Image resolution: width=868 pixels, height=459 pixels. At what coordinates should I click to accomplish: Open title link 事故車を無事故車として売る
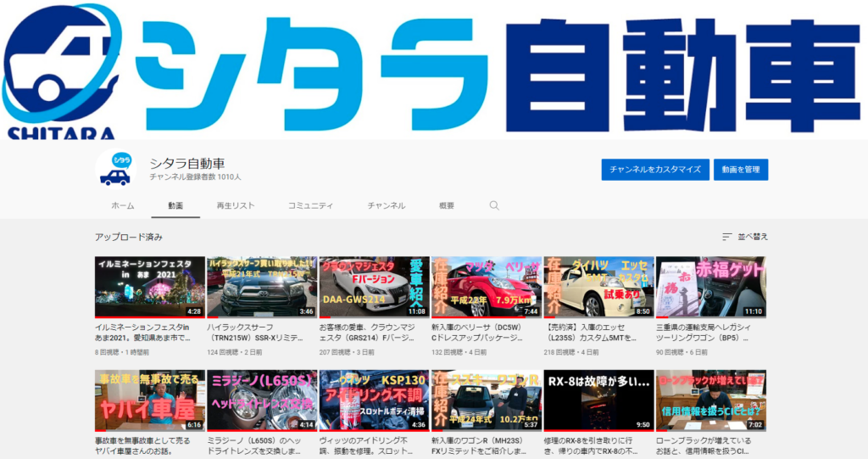click(x=142, y=446)
